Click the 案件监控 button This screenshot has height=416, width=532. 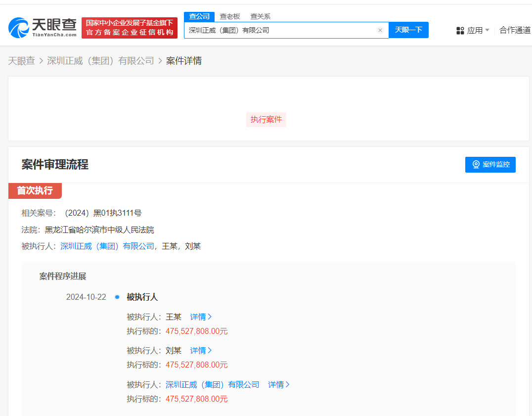point(490,165)
